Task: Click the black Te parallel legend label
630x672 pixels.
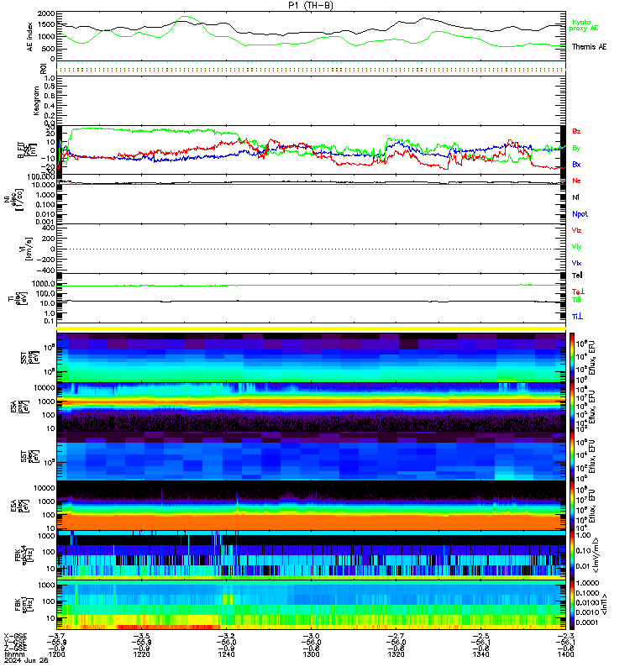Action: (x=577, y=276)
